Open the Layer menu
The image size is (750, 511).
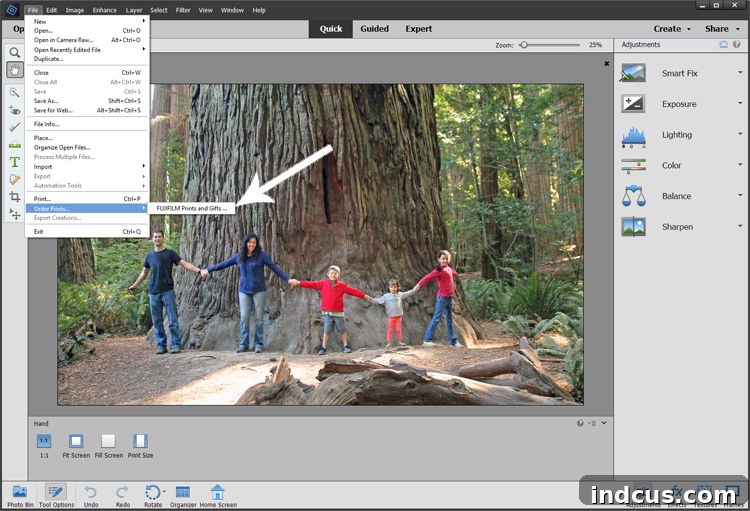coord(134,10)
